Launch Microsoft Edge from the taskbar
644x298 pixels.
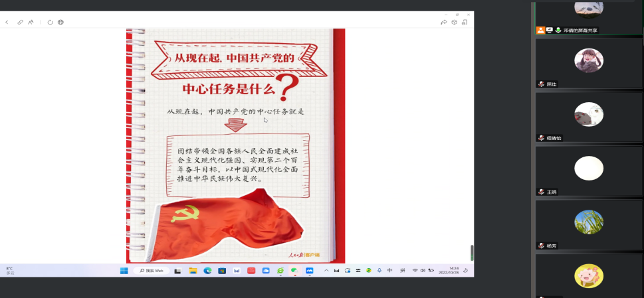pos(207,271)
